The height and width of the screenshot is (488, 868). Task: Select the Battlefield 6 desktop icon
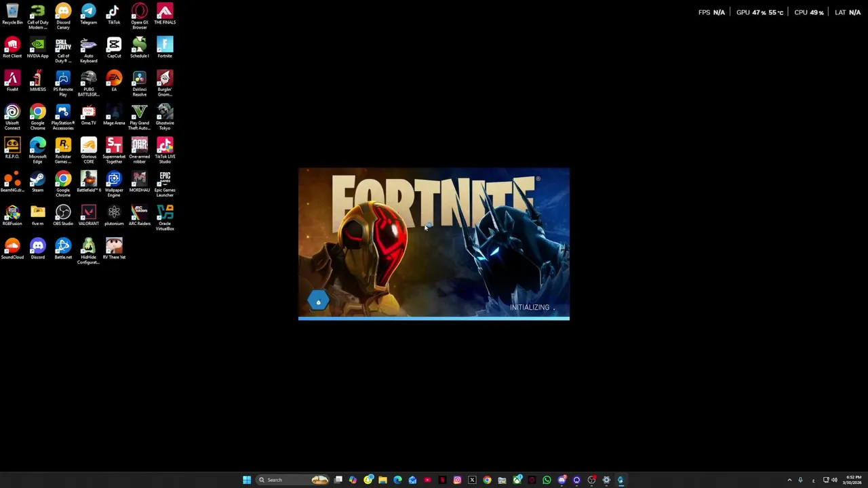pyautogui.click(x=88, y=182)
